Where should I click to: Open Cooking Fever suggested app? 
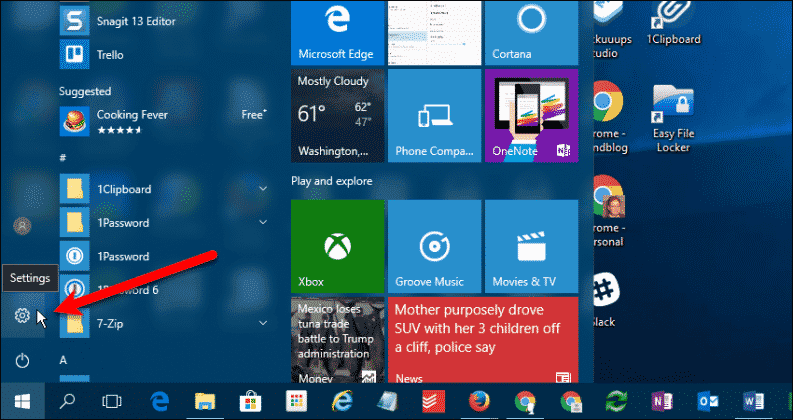[x=163, y=121]
